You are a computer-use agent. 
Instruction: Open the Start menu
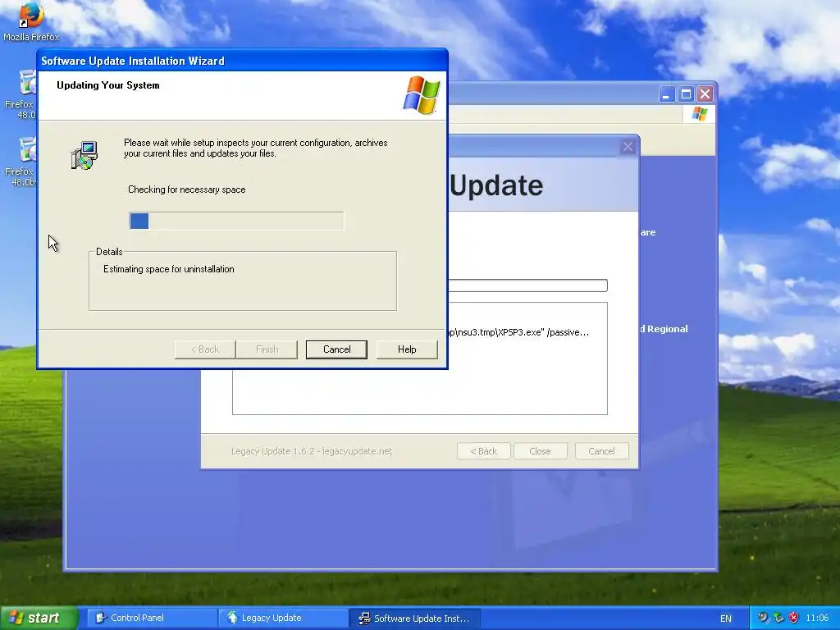(x=39, y=618)
